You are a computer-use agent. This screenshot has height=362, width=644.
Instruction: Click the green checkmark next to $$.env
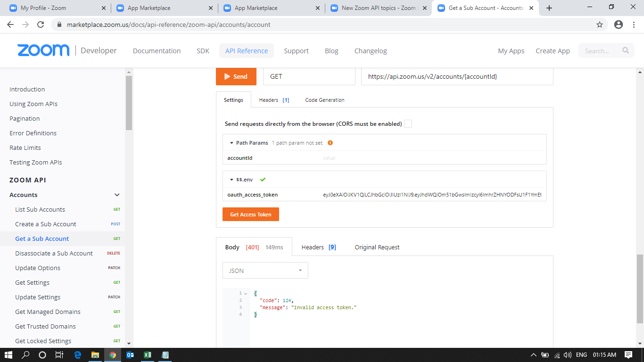(x=263, y=180)
